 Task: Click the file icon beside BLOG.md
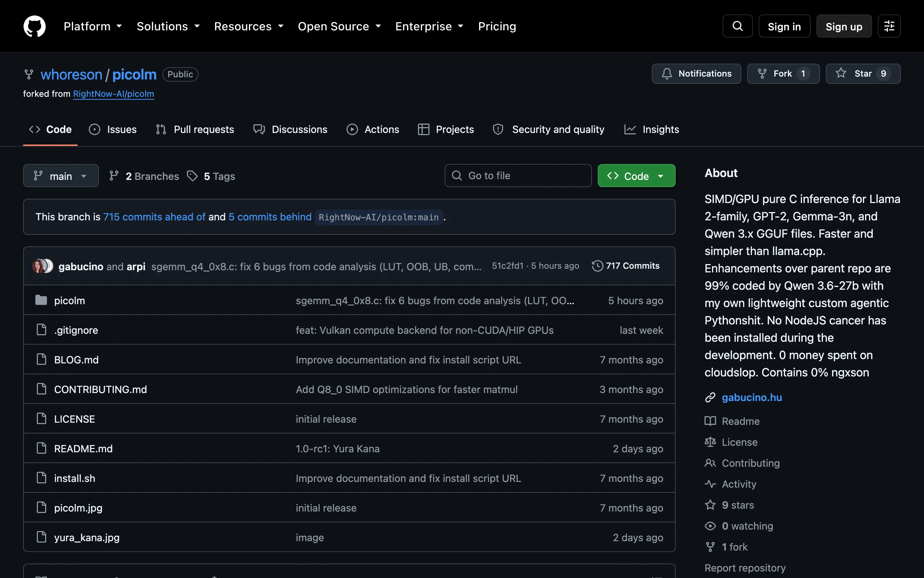tap(41, 359)
